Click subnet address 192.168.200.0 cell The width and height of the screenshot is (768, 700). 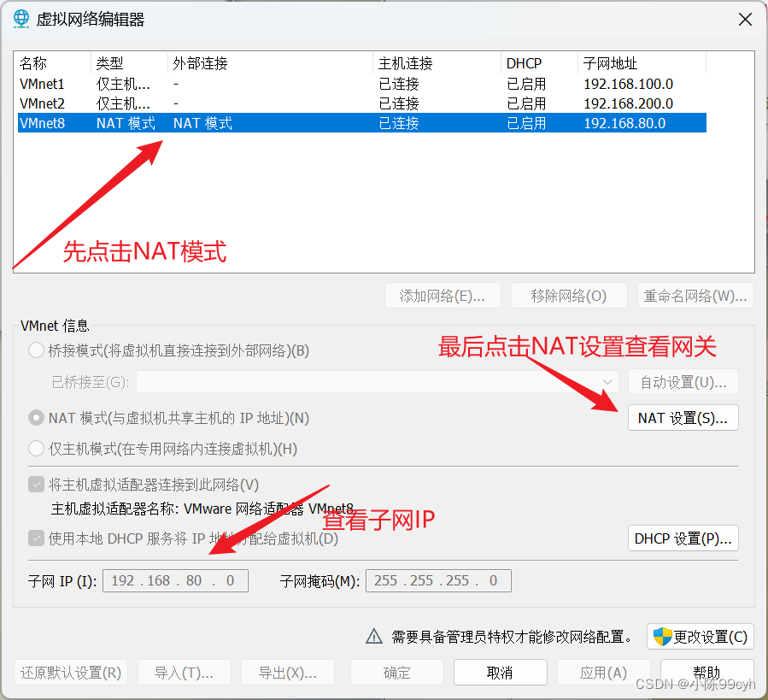(629, 103)
